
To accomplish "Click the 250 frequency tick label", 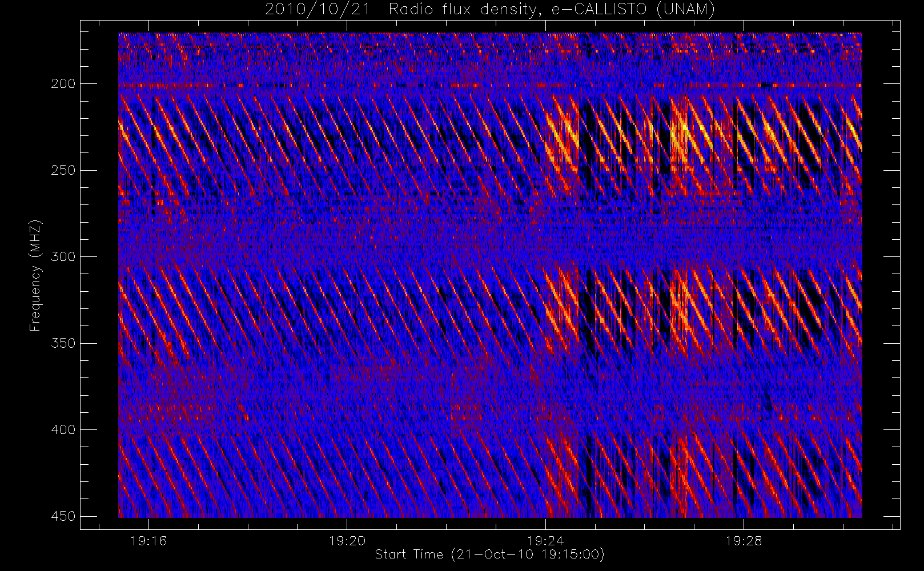I will point(63,170).
